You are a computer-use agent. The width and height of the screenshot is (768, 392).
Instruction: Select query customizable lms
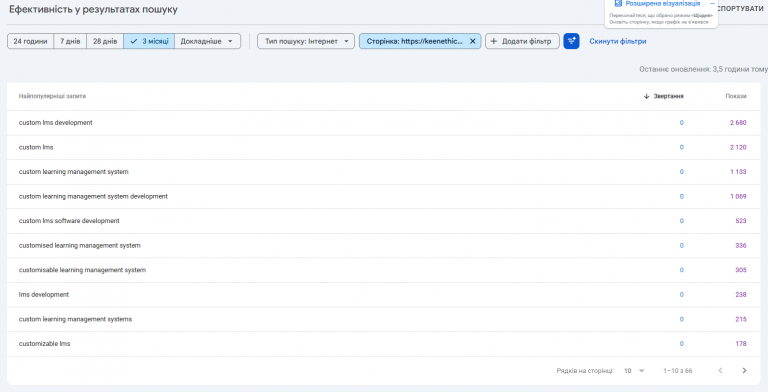tap(384, 343)
